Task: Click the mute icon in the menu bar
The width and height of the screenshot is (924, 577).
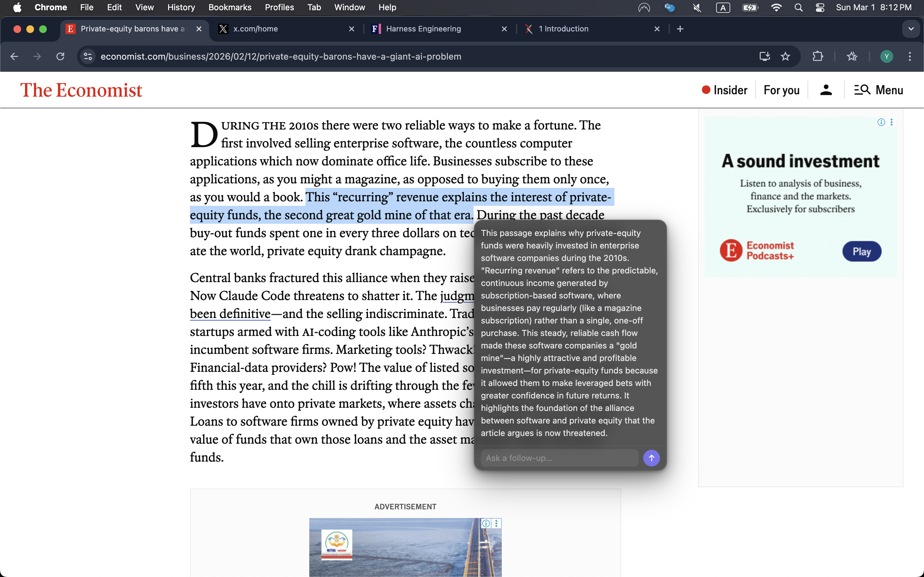Action: 697,7
